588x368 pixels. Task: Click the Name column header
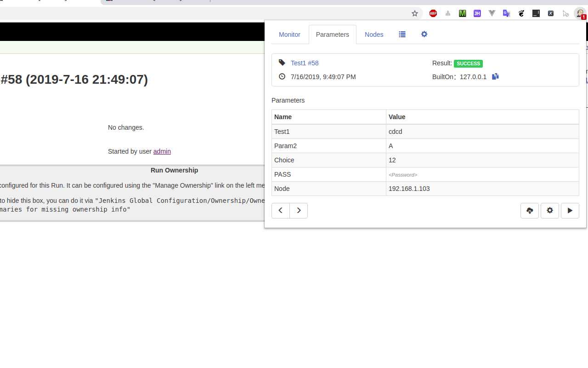329,117
